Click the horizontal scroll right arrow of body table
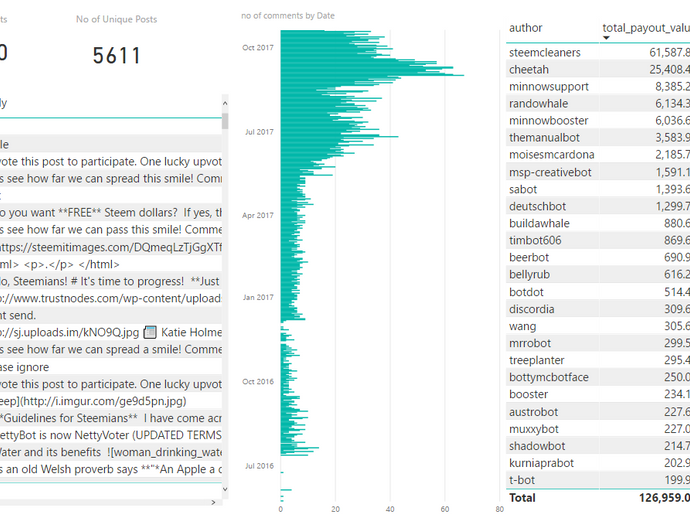This screenshot has height=518, width=690. pos(213,502)
